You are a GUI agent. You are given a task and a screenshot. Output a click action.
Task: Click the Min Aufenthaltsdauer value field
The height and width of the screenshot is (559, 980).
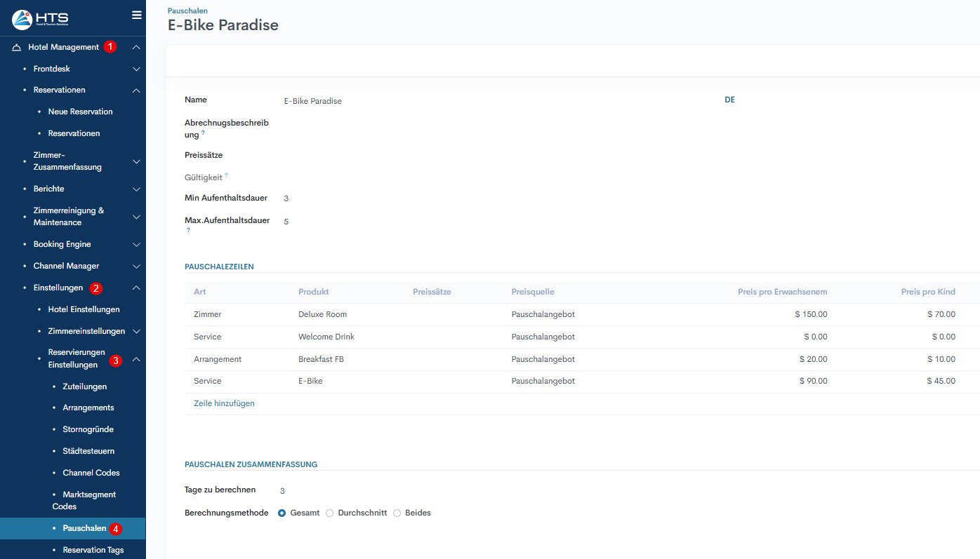click(286, 198)
